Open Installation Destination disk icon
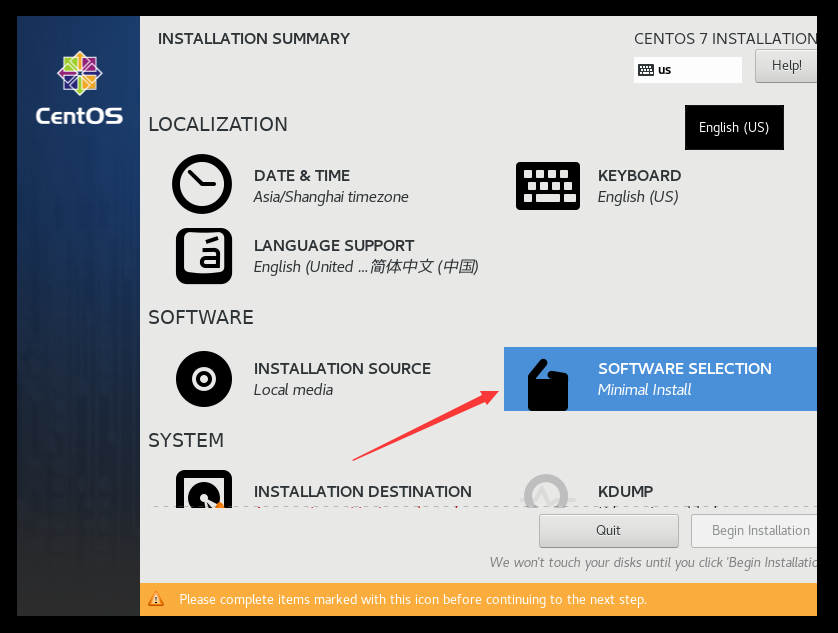Screen dimensions: 838x633 click(x=204, y=489)
